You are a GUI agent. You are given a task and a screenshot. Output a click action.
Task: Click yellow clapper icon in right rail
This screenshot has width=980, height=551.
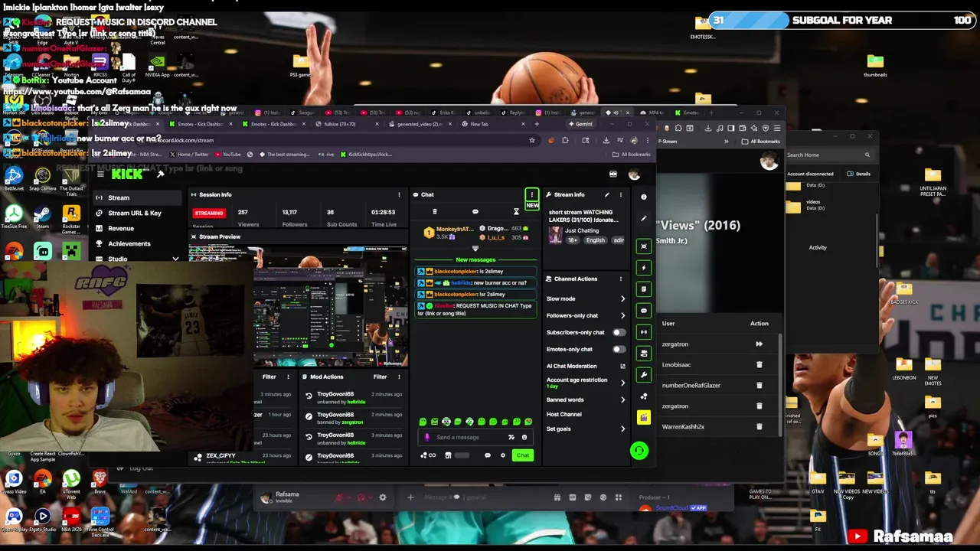(x=644, y=417)
